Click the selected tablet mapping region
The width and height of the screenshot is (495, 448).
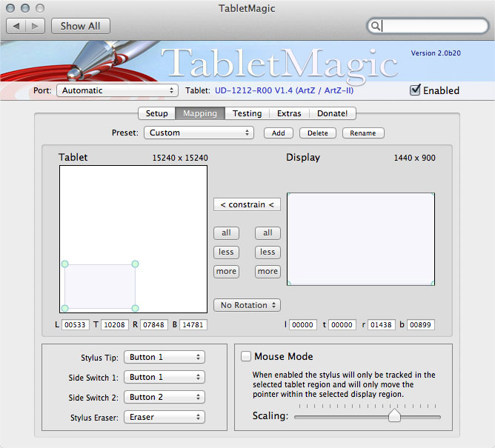click(x=100, y=286)
